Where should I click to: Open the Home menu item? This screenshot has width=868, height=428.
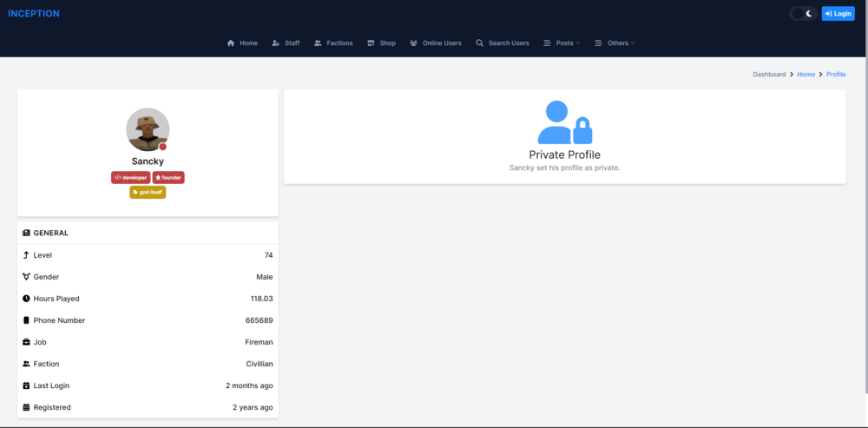[x=242, y=43]
